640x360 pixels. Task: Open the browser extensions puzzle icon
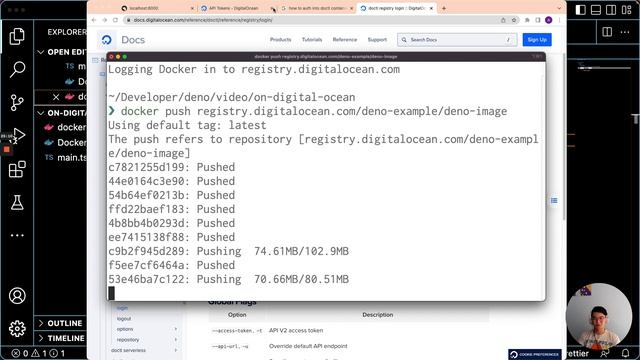point(527,20)
